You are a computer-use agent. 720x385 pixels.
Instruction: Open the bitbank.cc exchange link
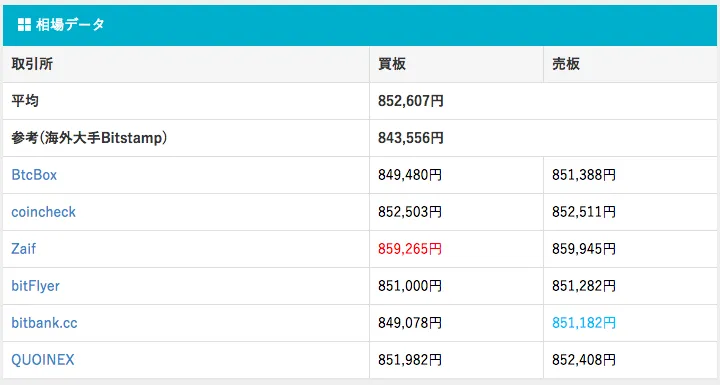[44, 323]
